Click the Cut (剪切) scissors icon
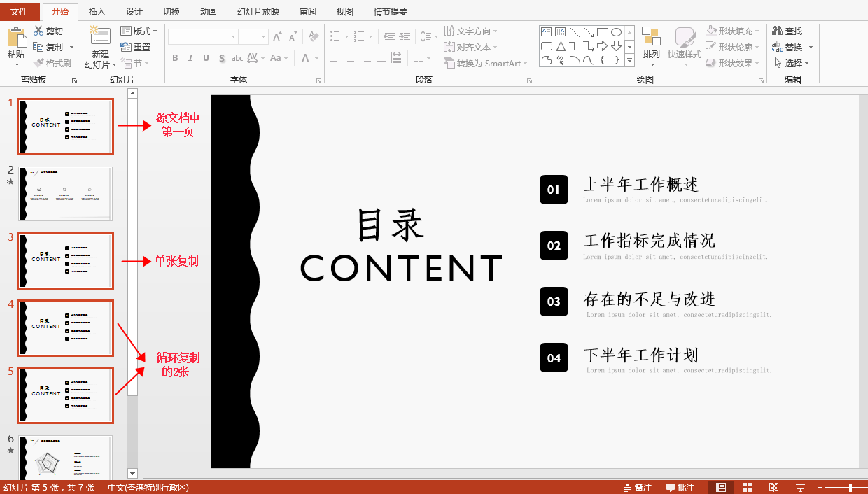Viewport: 868px width, 494px height. [x=38, y=31]
